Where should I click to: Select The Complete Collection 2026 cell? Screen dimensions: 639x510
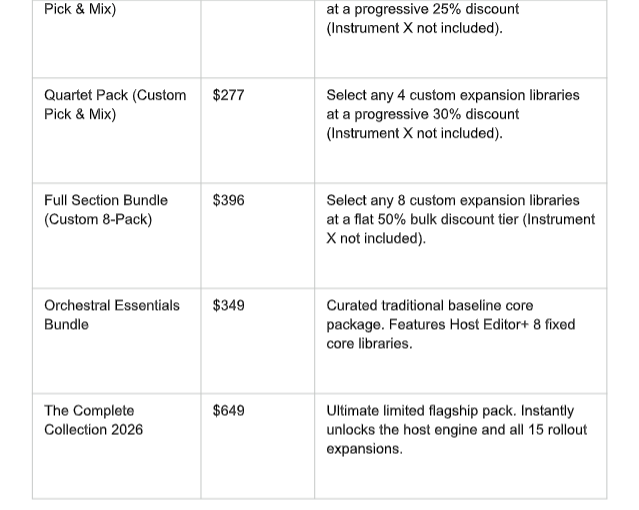pos(117,446)
